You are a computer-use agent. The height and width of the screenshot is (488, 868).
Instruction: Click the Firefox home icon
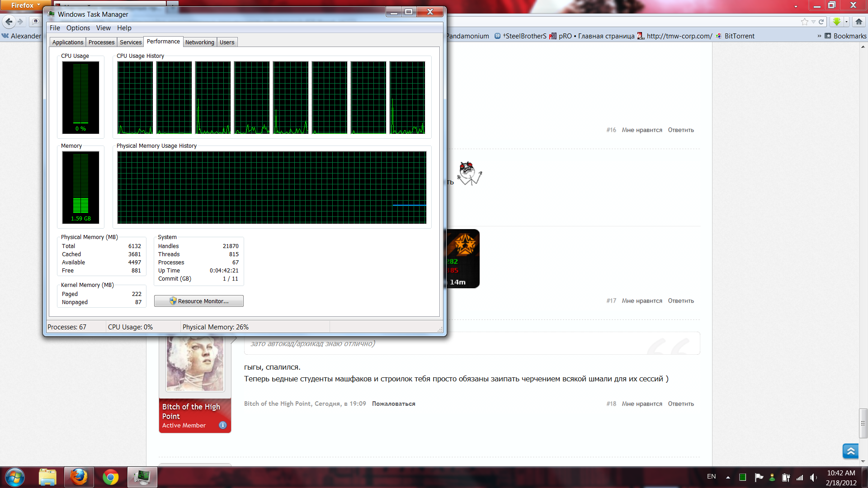pos(859,22)
